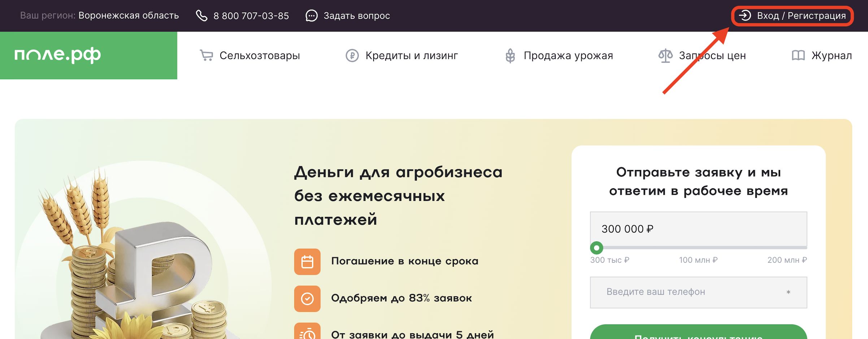The height and width of the screenshot is (339, 868).
Task: Open Задать вопрос link
Action: coord(357,16)
